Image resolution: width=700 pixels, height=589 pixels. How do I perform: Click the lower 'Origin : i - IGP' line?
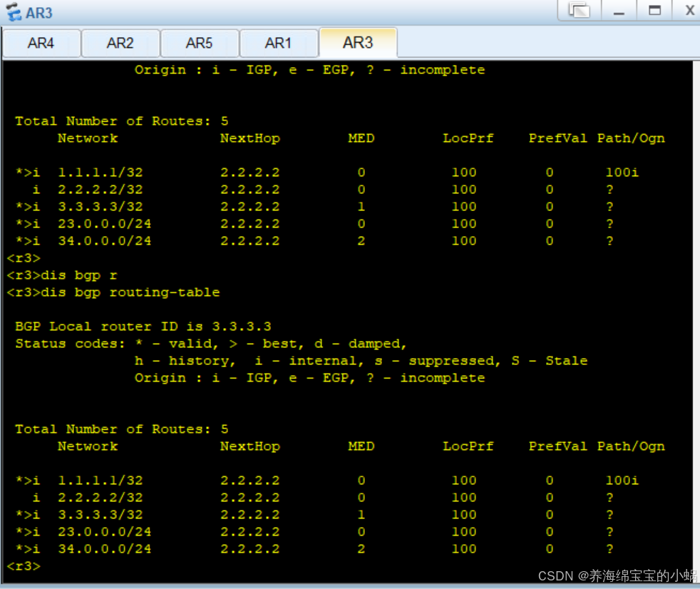pos(309,378)
